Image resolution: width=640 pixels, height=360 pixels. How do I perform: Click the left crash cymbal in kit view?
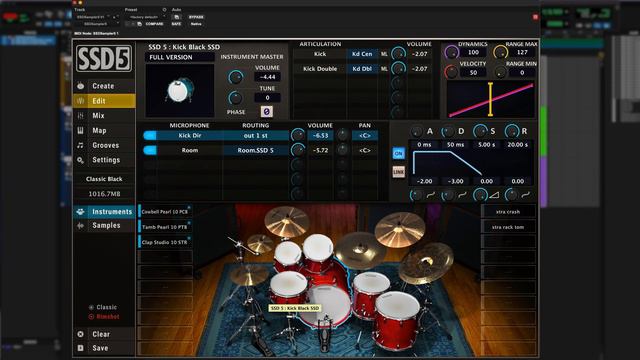click(x=287, y=221)
